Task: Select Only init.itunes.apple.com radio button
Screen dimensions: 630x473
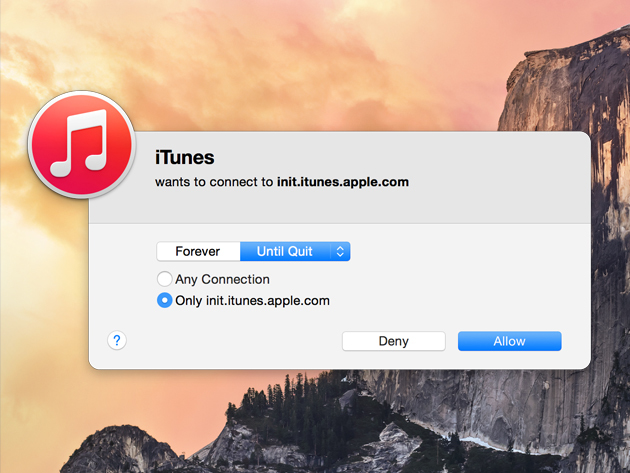Action: click(164, 300)
